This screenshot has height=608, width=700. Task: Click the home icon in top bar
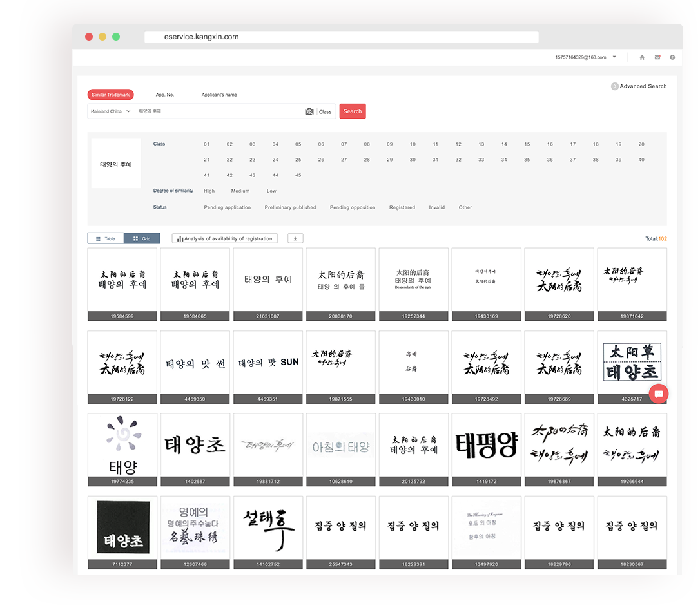642,57
